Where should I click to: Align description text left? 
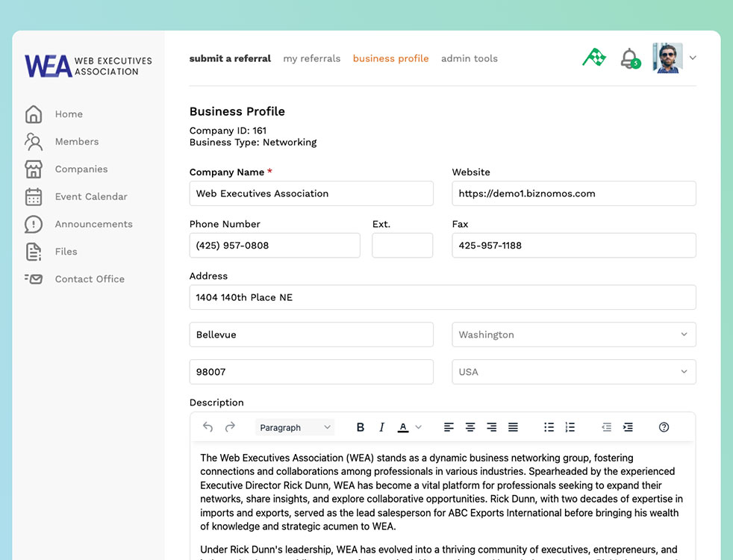tap(449, 427)
